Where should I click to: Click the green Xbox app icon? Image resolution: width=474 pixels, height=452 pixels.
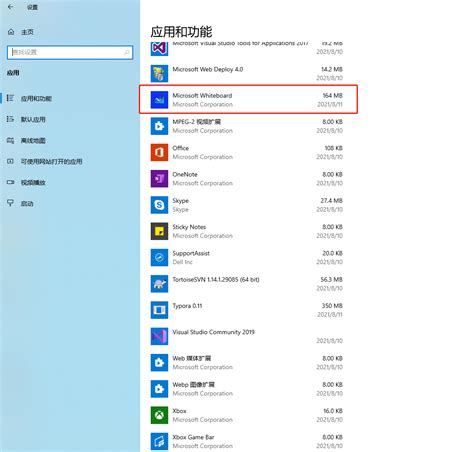(x=159, y=415)
